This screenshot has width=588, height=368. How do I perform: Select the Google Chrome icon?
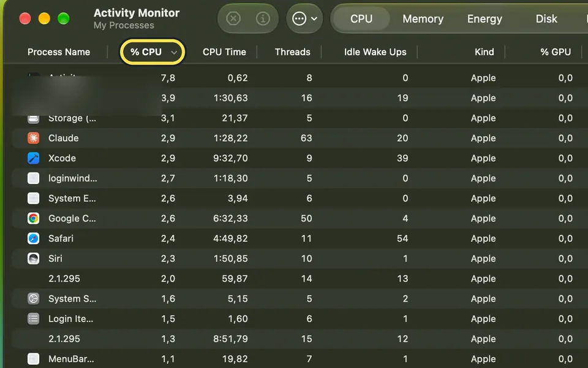[x=33, y=218]
